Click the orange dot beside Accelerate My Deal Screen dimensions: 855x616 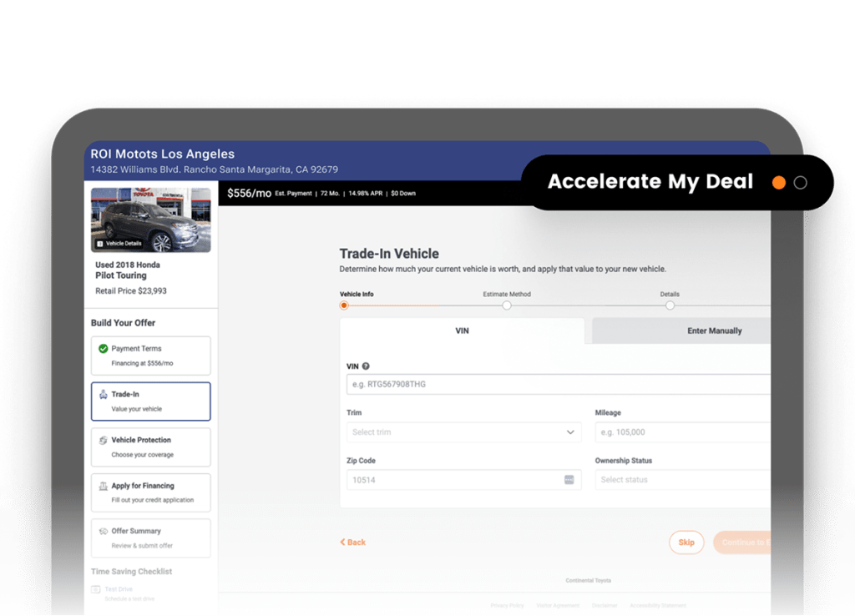click(x=778, y=183)
